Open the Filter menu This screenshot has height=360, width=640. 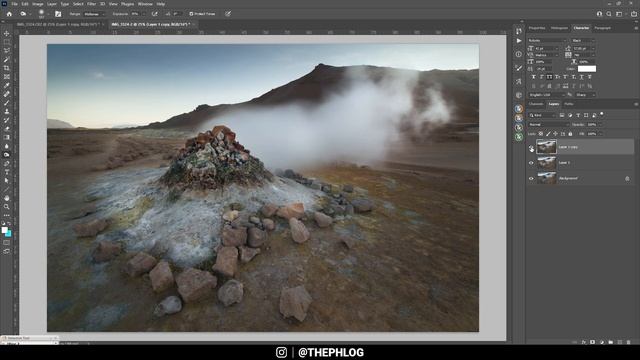click(x=91, y=4)
